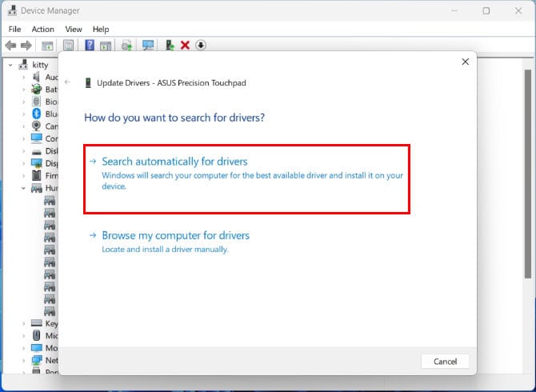Open the Action menu
The height and width of the screenshot is (392, 536).
[x=42, y=30]
